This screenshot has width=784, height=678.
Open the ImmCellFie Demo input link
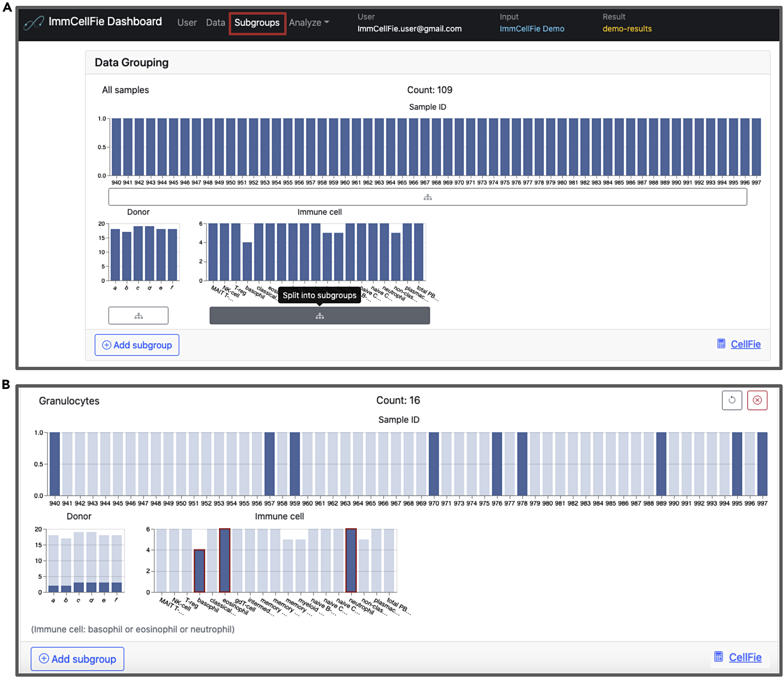532,29
